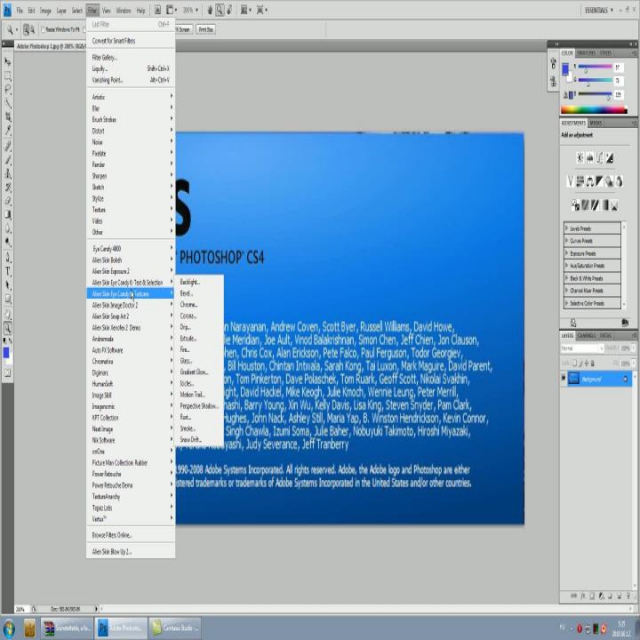Click the Photoshop Ps logo icon
Screen dimensions: 640x640
[x=7, y=10]
